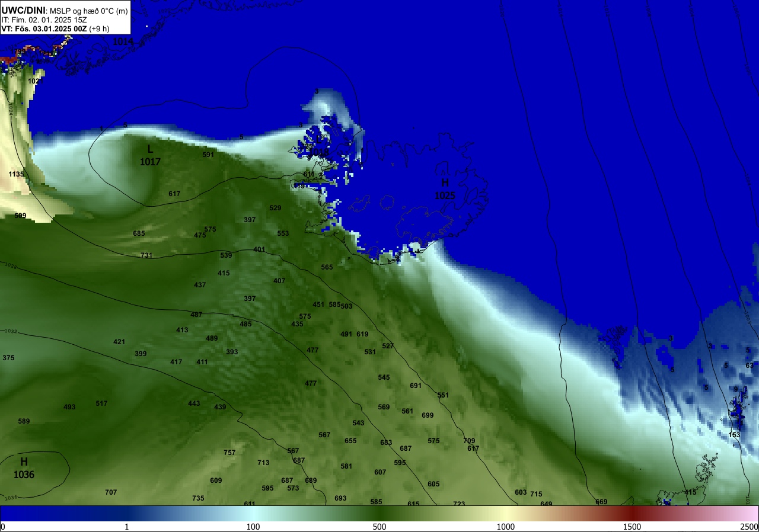Image resolution: width=759 pixels, height=532 pixels.
Task: Click the height value '713'
Action: (263, 463)
